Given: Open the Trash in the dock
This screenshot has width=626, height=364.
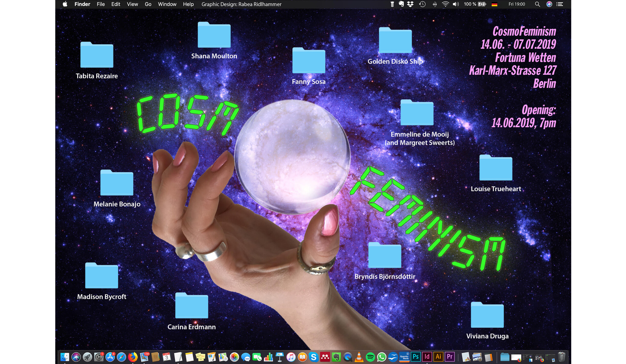Looking at the screenshot, I should tap(561, 357).
